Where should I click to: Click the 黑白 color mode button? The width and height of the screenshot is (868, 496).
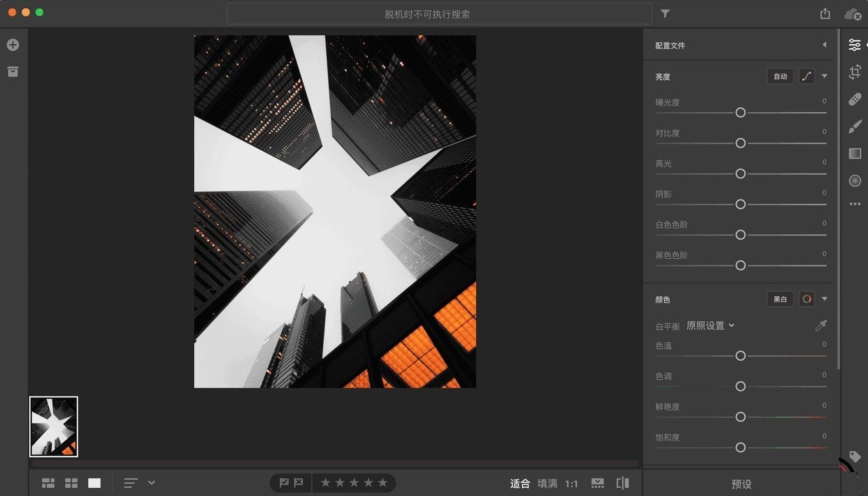click(779, 299)
